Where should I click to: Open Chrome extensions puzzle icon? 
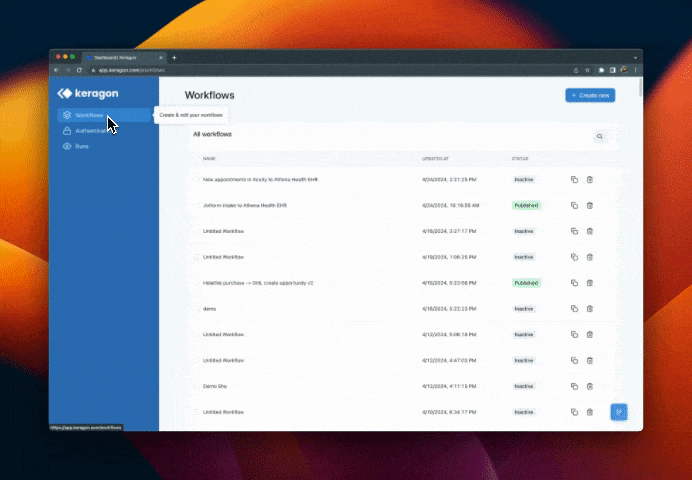coord(601,70)
